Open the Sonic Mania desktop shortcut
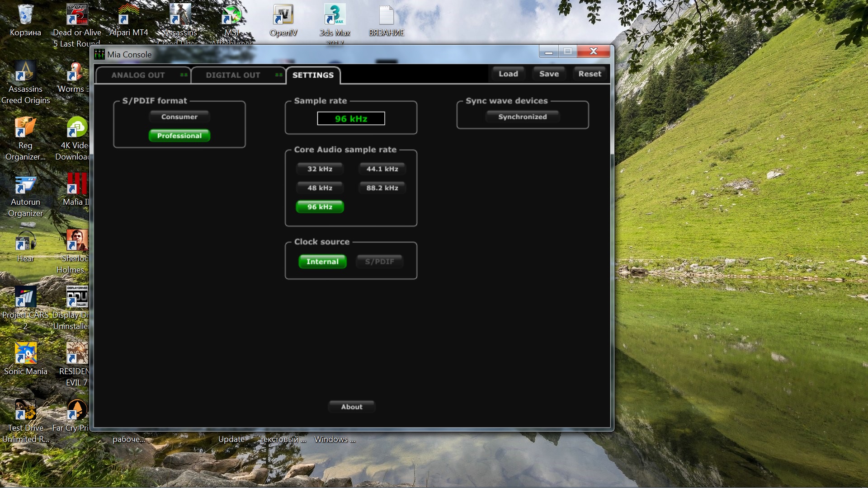The image size is (868, 488). pos(25,353)
